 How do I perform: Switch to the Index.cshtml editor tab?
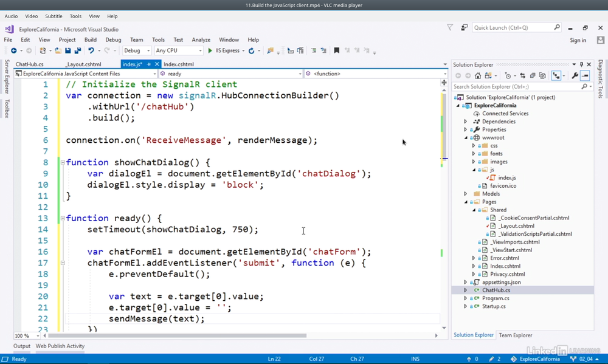click(179, 64)
